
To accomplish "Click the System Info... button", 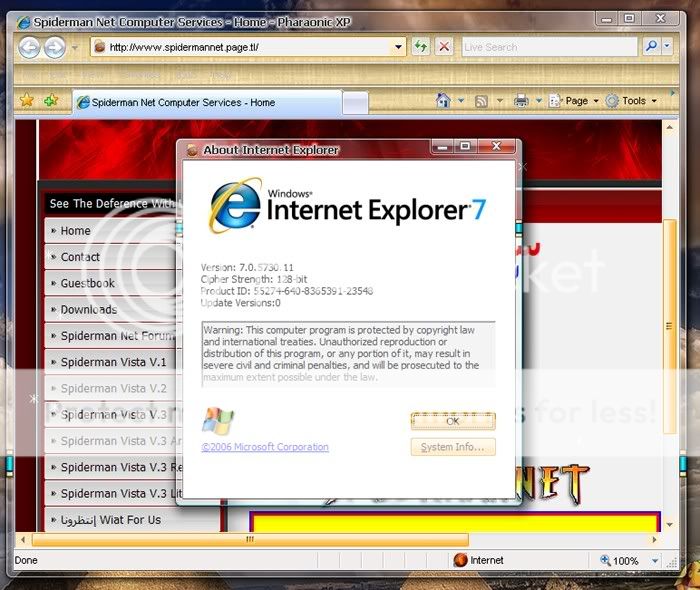I will pos(453,447).
